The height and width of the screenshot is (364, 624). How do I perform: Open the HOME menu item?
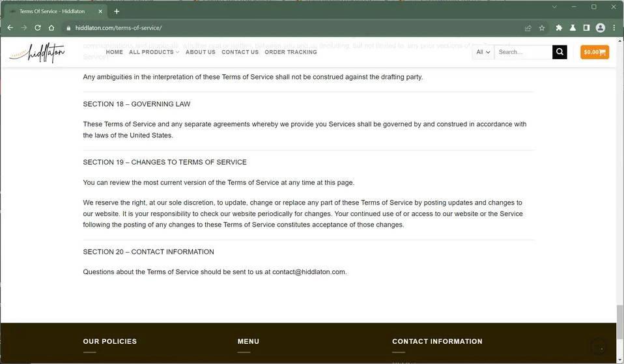(x=114, y=52)
